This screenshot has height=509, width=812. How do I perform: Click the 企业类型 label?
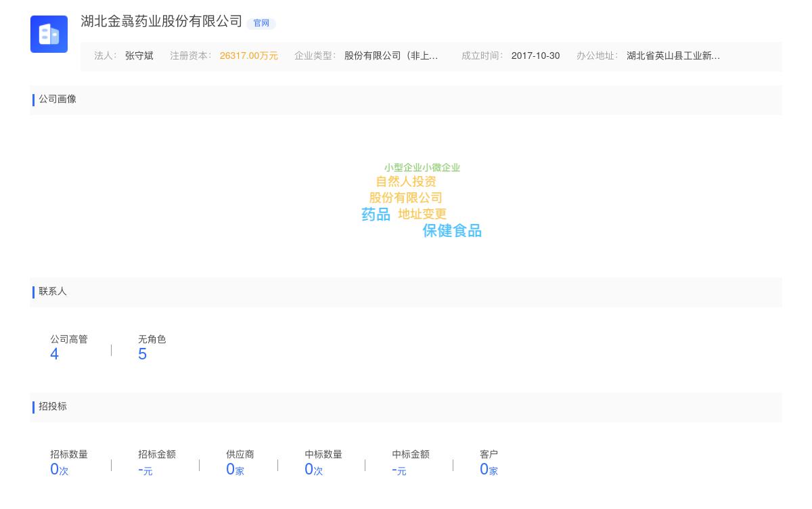[315, 56]
